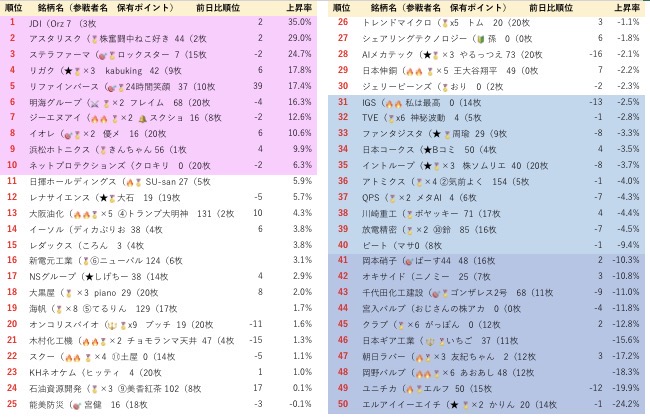Image resolution: width=650 pixels, height=417 pixels.
Task: Click the 上昇率 header of the left table
Action: pos(301,7)
